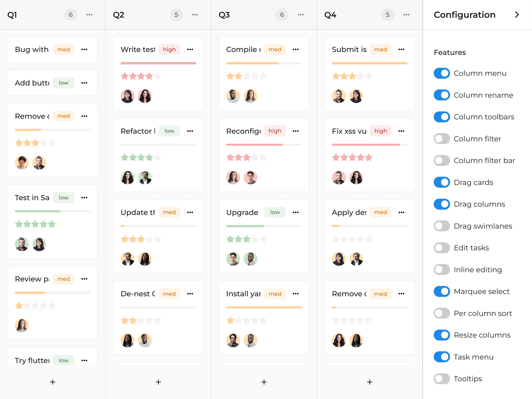The image size is (532, 399).
Task: Open the Q2 column menu
Action: coord(195,15)
